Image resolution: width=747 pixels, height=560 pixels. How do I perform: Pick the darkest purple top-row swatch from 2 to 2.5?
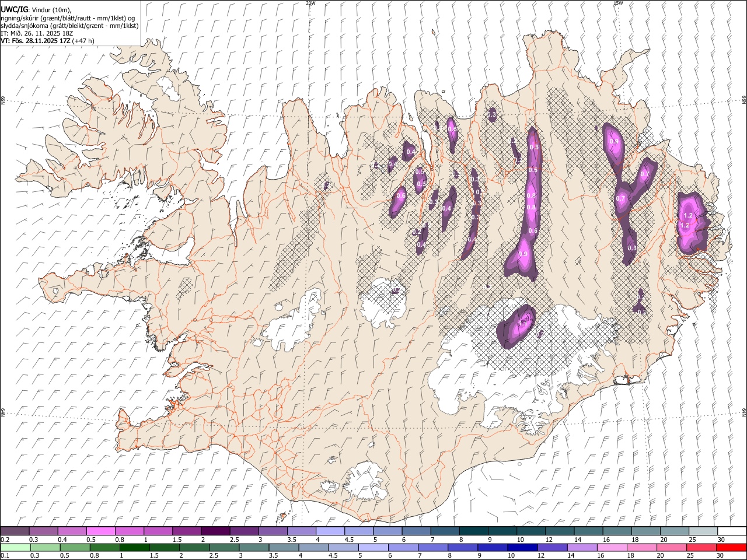tap(215, 531)
